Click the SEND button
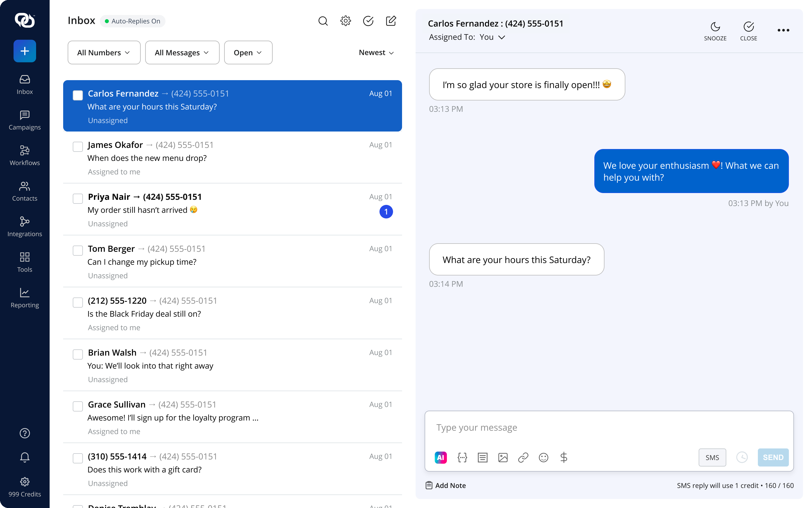Viewport: 812px width, 508px height. [x=773, y=457]
